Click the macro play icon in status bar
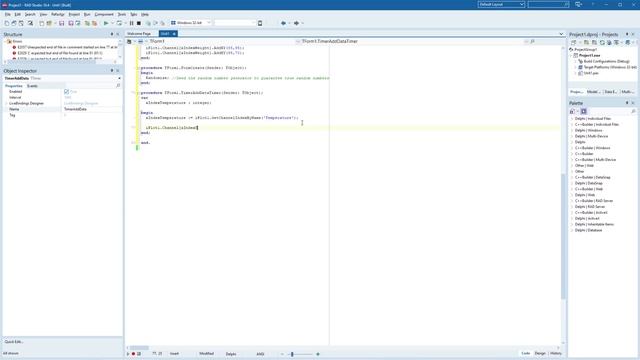 pos(128,354)
